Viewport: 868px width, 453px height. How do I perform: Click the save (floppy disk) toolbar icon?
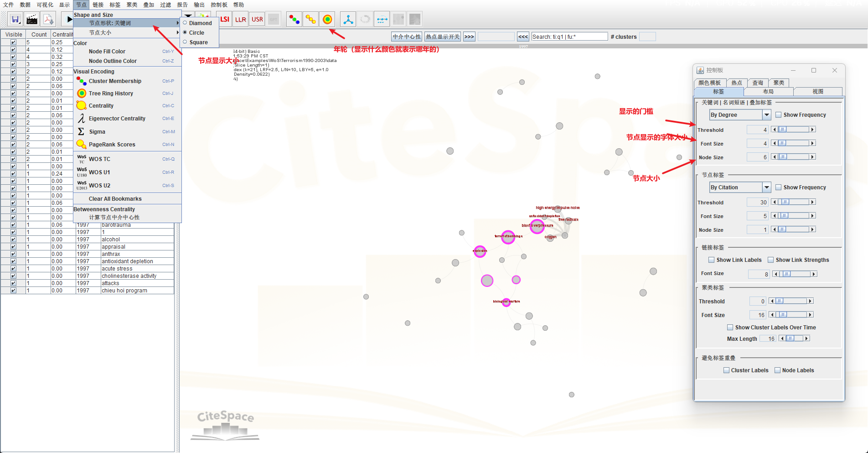tap(15, 19)
